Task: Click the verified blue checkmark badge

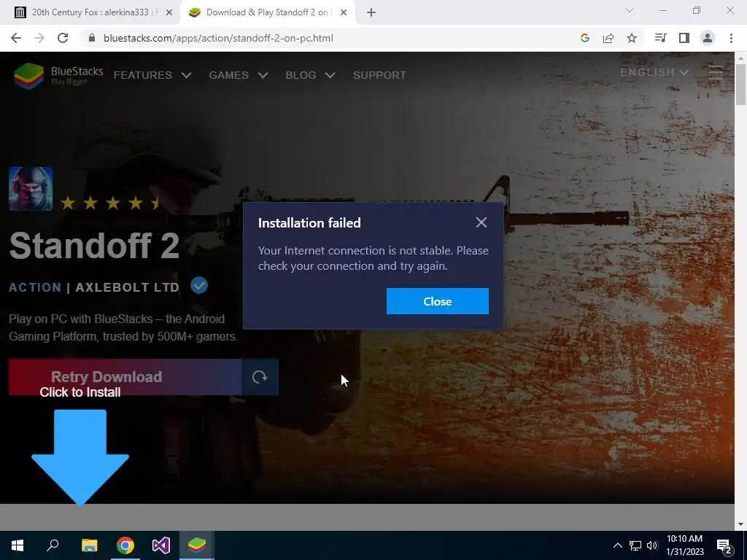Action: pyautogui.click(x=199, y=286)
